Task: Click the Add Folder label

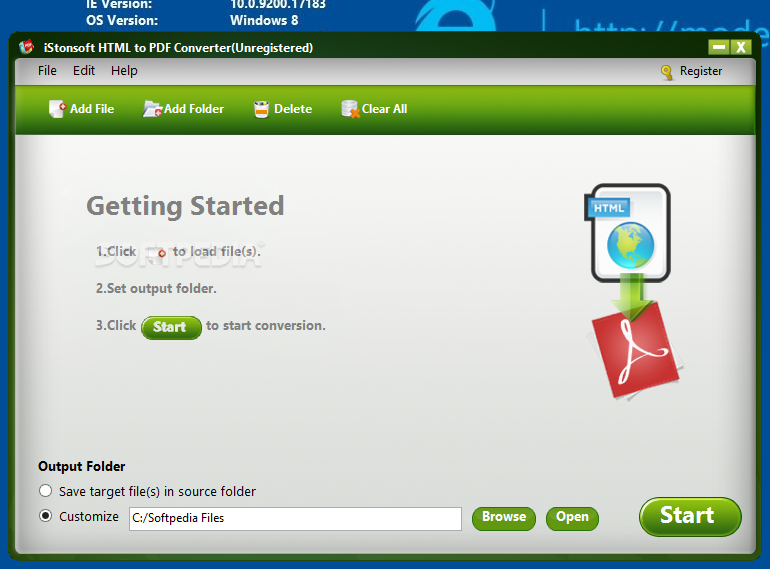Action: pos(194,109)
